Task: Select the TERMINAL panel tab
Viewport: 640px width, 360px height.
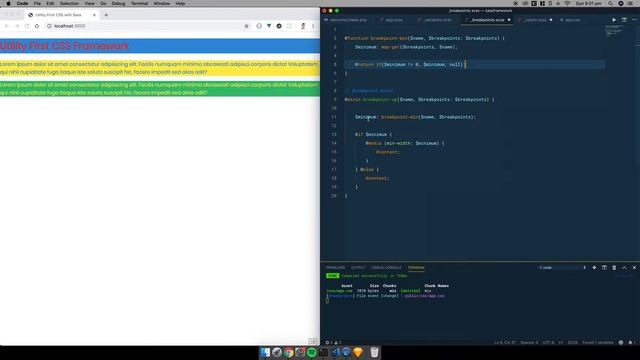Action: 416,268
